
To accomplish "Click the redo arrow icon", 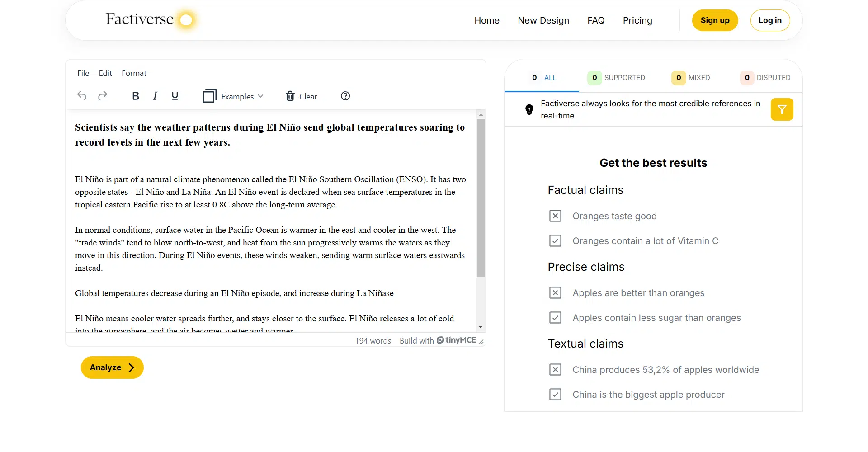I will (103, 96).
